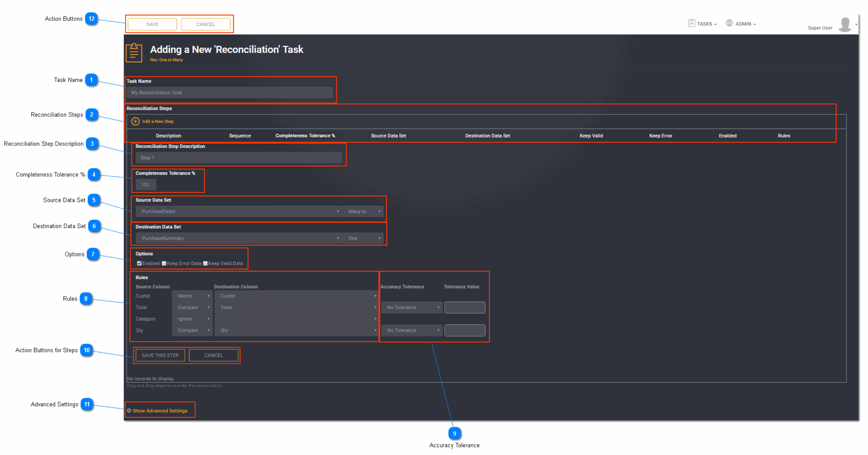Click Tolerance Value field for Total row
Image resolution: width=868 pixels, height=455 pixels.
tap(465, 308)
